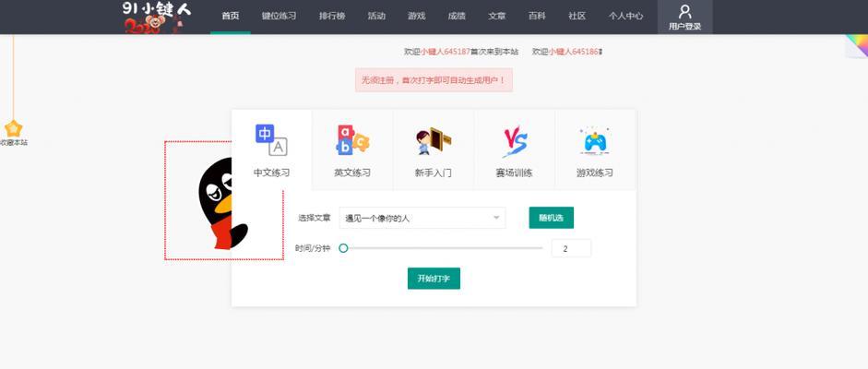Open the 91小键人 site logo

click(x=157, y=18)
